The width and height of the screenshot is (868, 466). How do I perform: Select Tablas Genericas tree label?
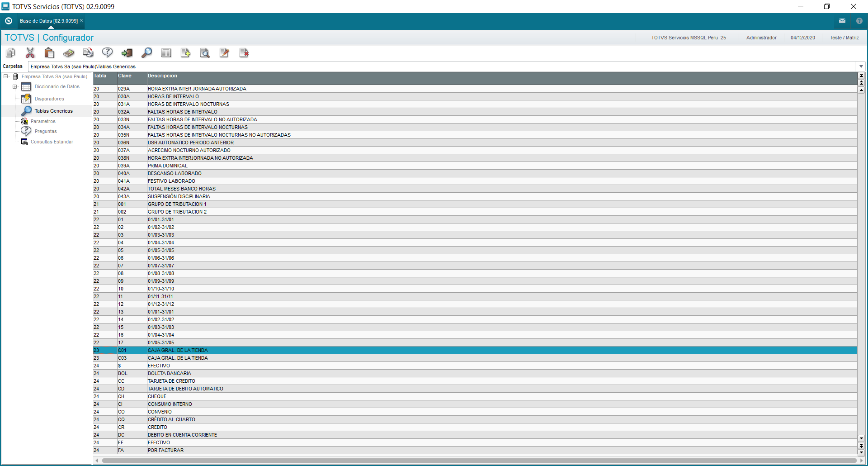click(x=54, y=111)
